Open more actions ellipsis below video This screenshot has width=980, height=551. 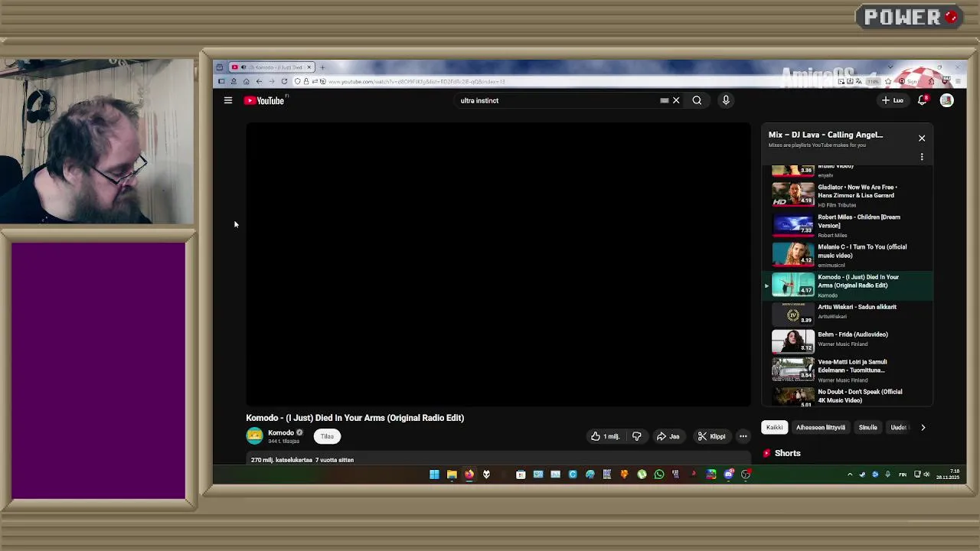tap(743, 436)
